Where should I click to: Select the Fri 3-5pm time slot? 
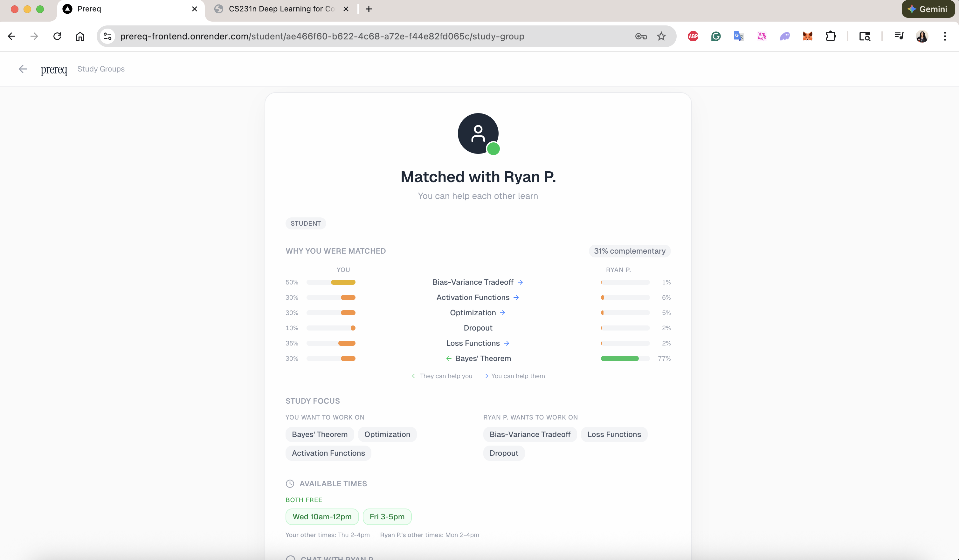point(387,517)
